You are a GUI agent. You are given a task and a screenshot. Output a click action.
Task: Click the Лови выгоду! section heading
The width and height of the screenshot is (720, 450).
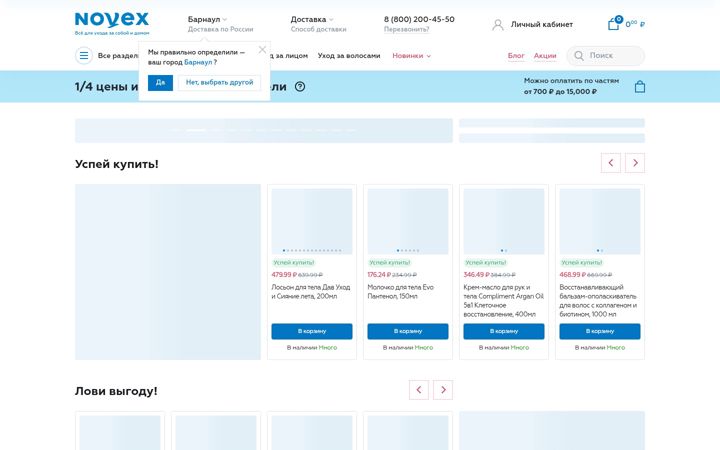coord(116,391)
